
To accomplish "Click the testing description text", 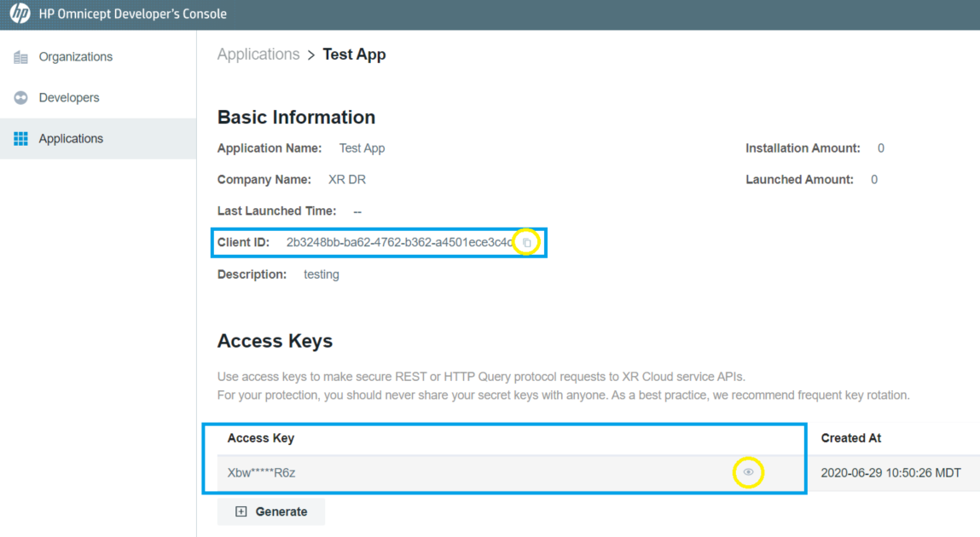I will coord(322,274).
